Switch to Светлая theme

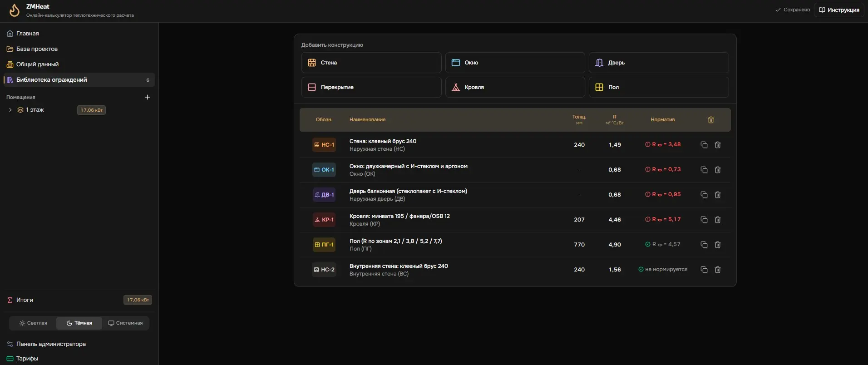pos(33,323)
